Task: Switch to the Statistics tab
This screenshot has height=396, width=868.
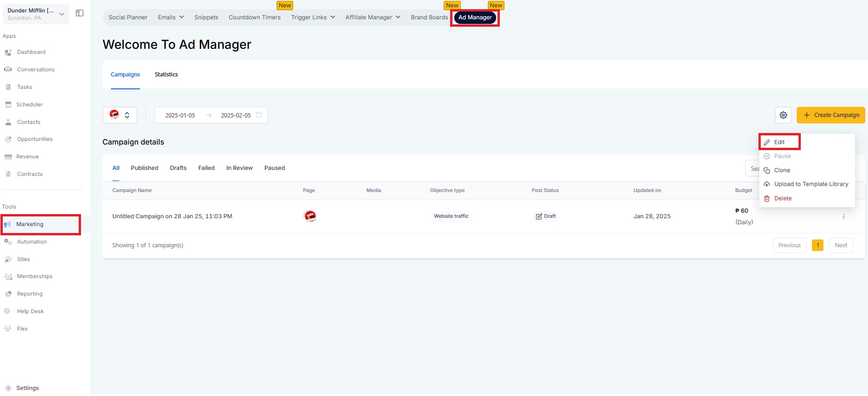Action: point(166,75)
